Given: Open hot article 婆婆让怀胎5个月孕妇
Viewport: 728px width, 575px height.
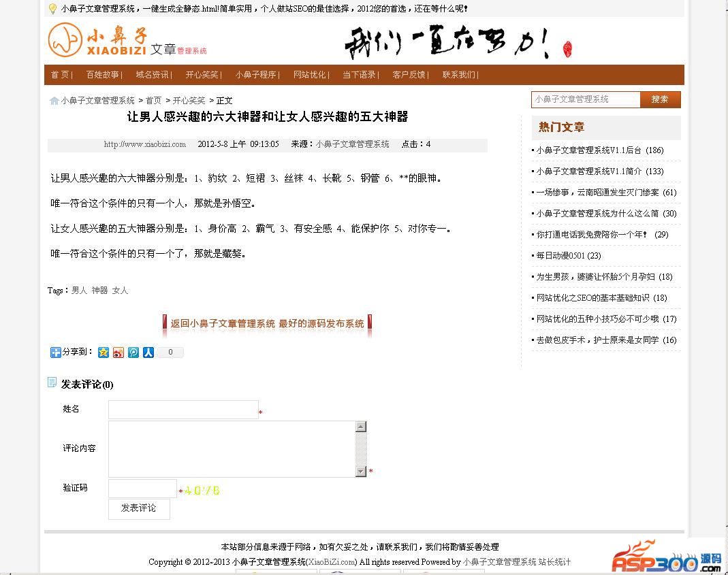Looking at the screenshot, I should (596, 277).
